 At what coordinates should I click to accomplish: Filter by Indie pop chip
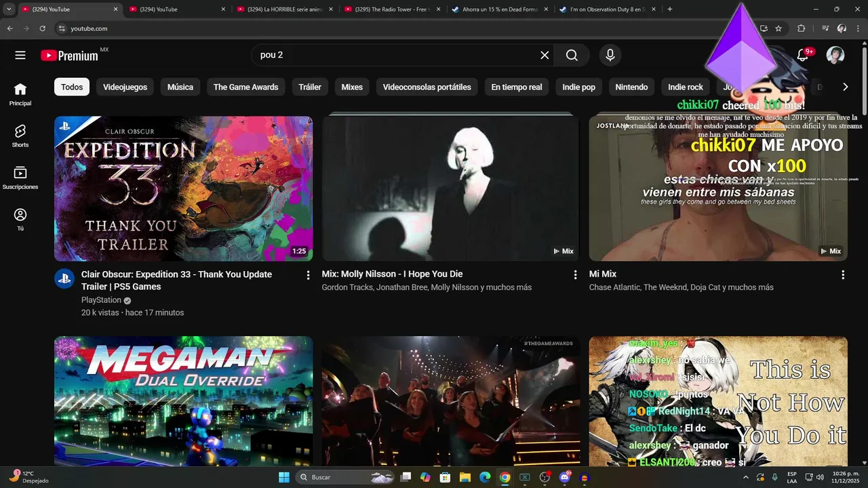pos(579,87)
